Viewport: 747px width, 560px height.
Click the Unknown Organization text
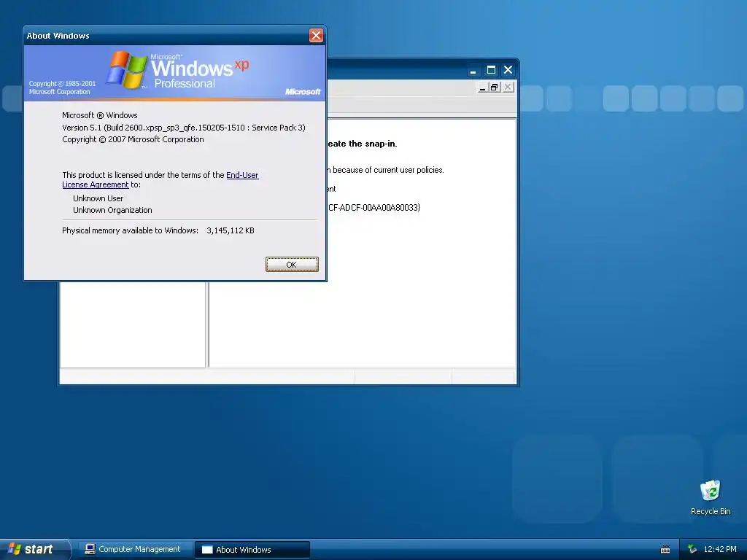coord(112,210)
